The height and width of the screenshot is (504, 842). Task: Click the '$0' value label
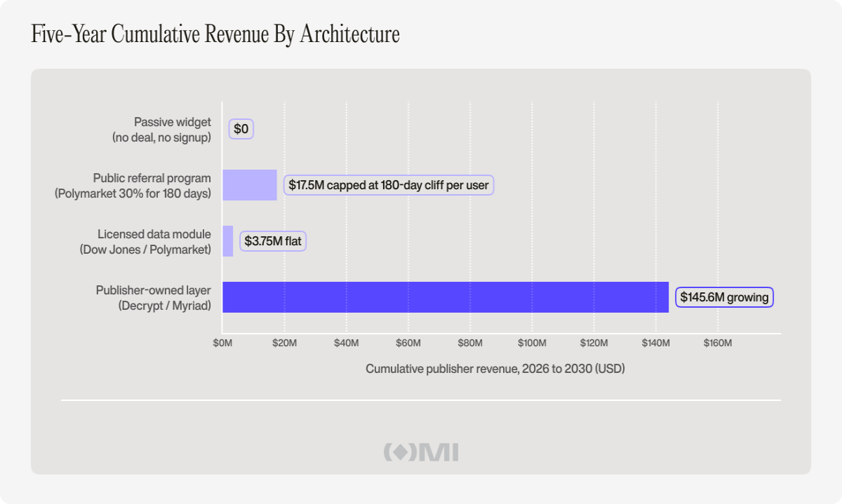(241, 129)
